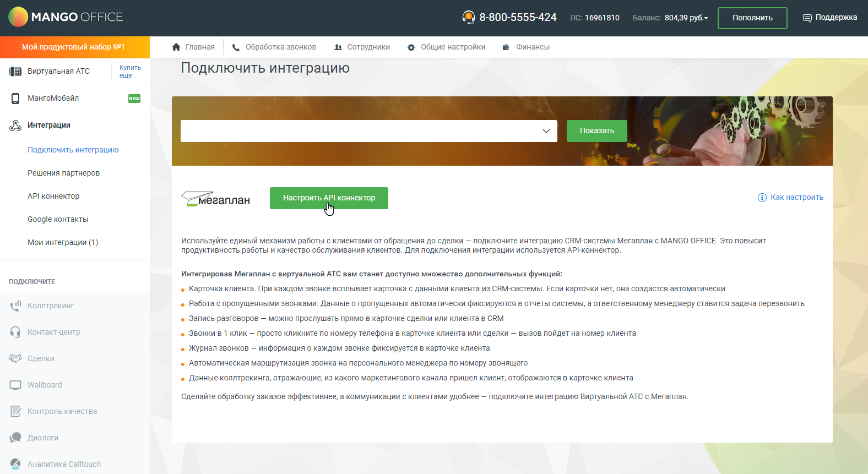Open Виртуальная АТС menu item

click(58, 72)
